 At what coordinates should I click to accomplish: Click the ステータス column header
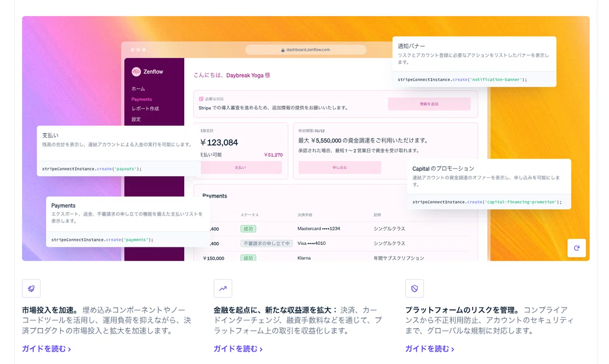point(249,215)
